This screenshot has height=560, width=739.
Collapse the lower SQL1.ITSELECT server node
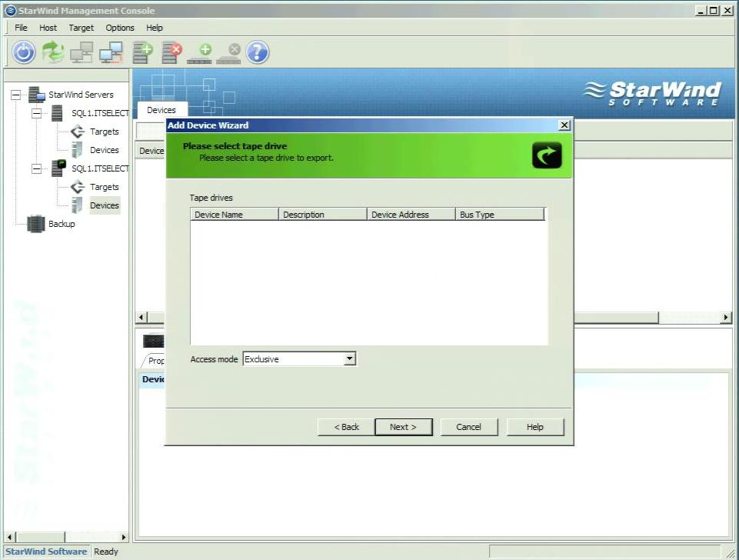click(36, 168)
